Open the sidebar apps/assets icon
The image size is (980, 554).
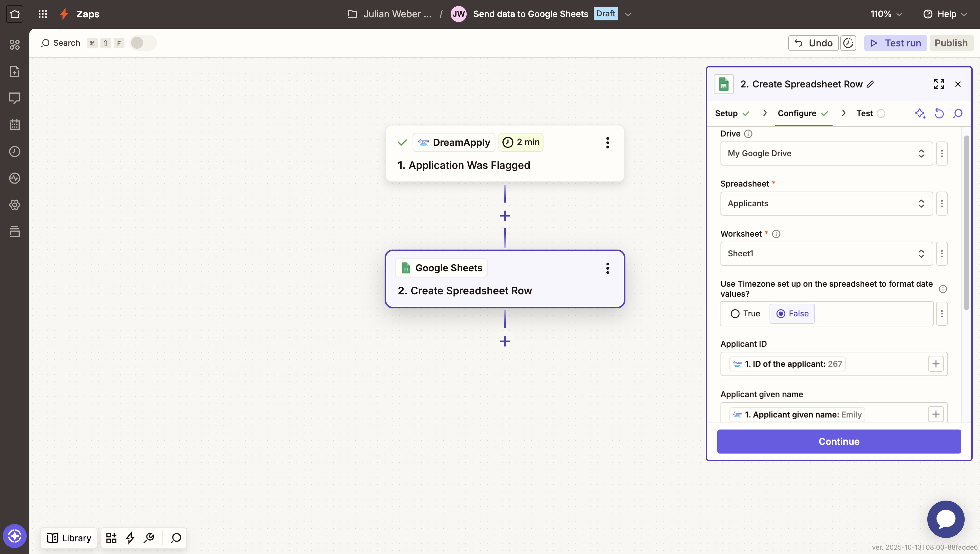pyautogui.click(x=14, y=45)
